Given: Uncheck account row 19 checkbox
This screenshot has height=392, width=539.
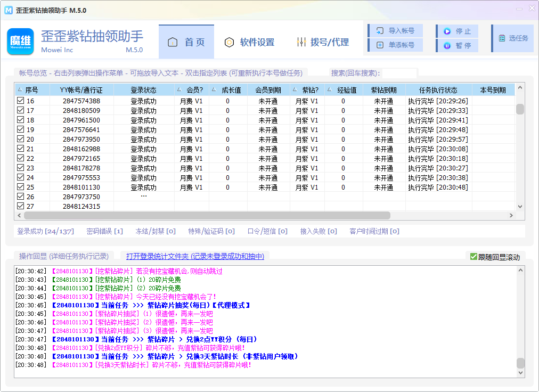Looking at the screenshot, I should [x=21, y=129].
